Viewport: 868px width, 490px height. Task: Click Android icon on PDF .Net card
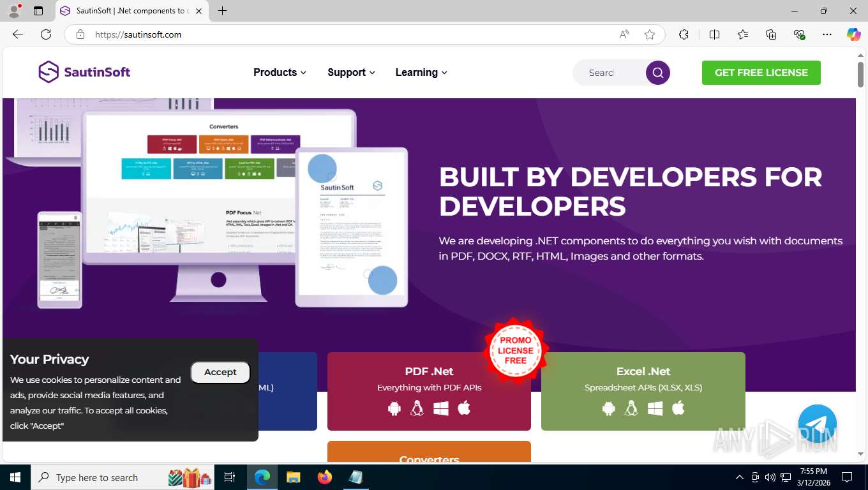coord(394,408)
